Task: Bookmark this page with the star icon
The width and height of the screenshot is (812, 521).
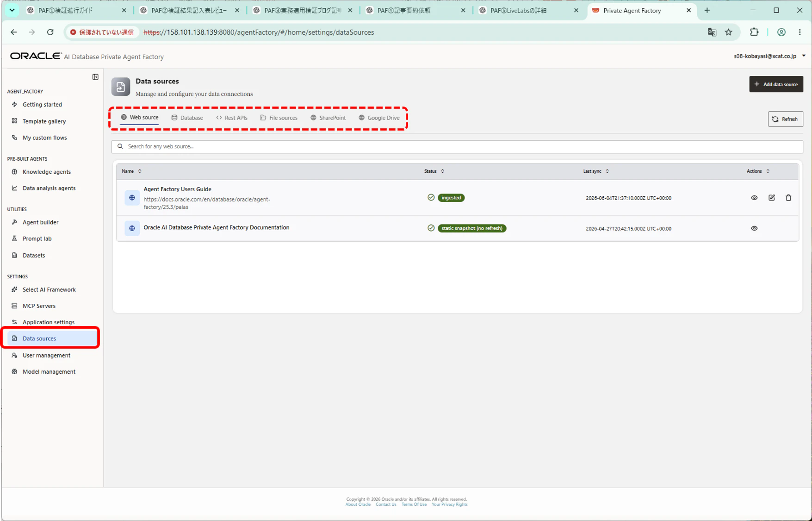Action: pyautogui.click(x=729, y=32)
